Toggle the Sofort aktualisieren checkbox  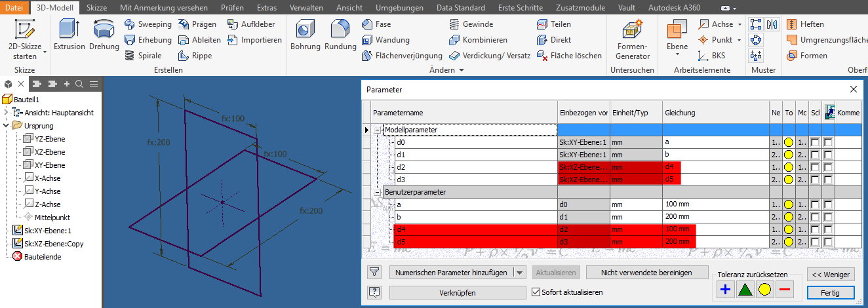pos(536,292)
